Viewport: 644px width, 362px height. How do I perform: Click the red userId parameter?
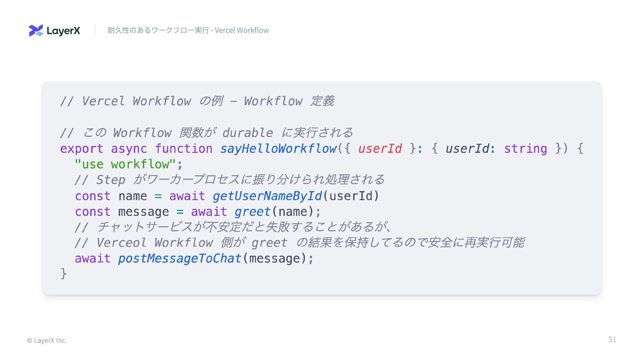[380, 148]
